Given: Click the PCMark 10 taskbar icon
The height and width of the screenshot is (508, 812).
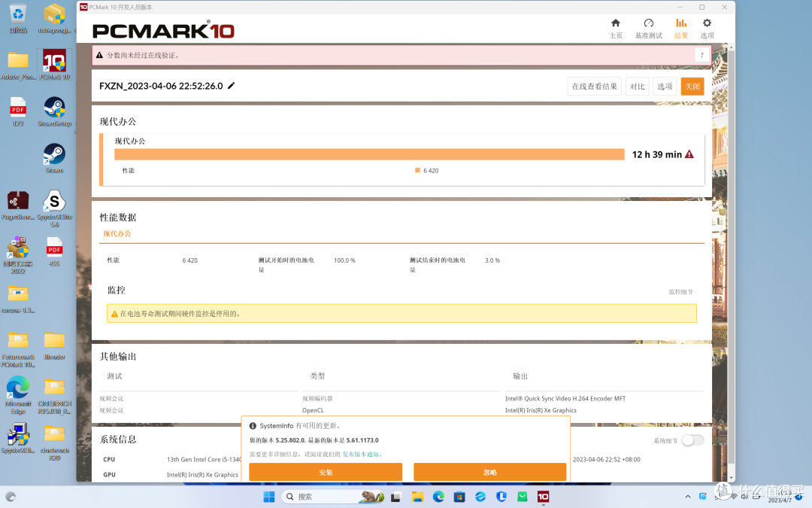Looking at the screenshot, I should click(543, 497).
